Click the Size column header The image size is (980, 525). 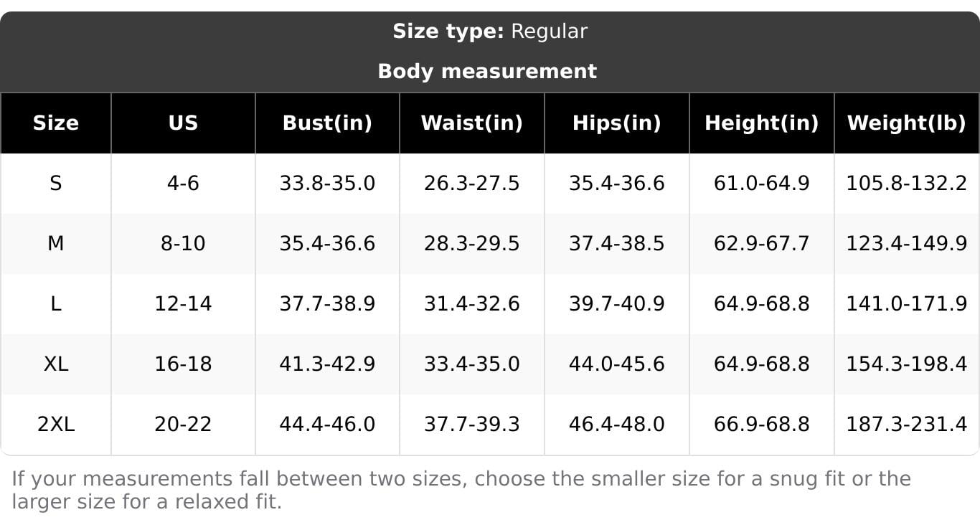pos(56,123)
